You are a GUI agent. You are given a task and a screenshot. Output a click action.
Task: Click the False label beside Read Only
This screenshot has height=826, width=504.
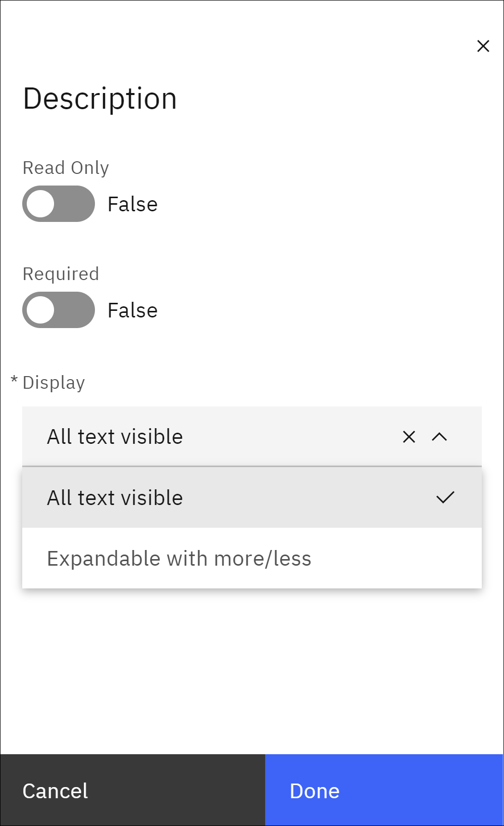(132, 204)
